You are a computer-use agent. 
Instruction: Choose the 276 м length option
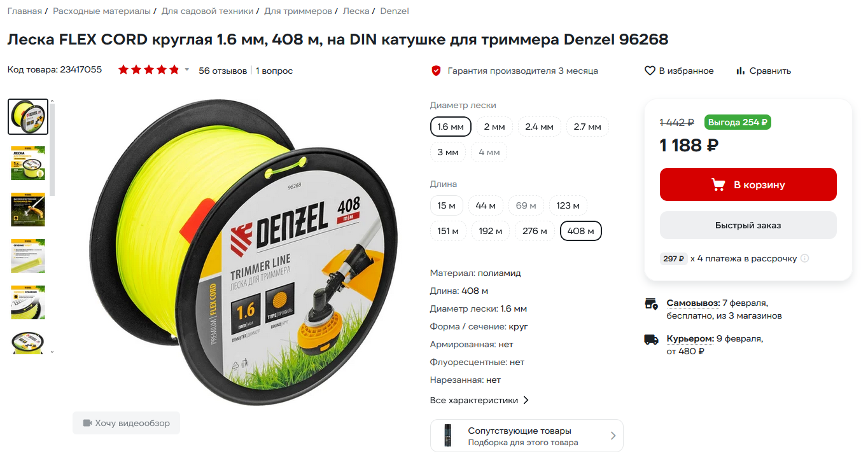click(x=535, y=231)
